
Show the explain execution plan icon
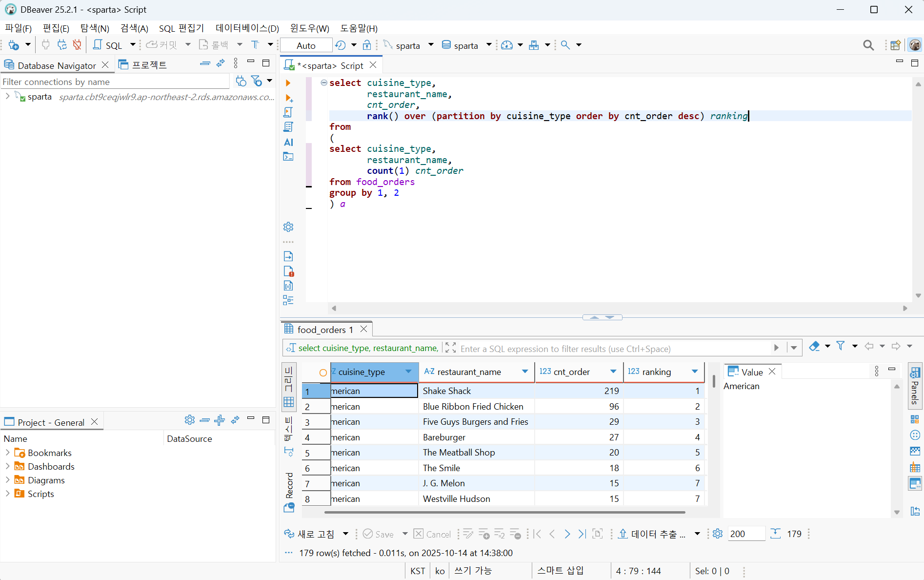[288, 127]
